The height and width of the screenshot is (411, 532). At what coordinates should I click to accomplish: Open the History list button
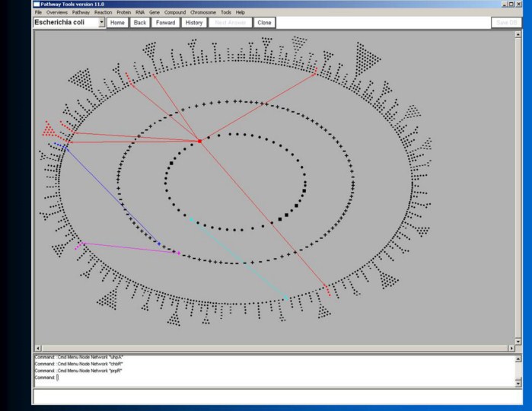tap(193, 23)
